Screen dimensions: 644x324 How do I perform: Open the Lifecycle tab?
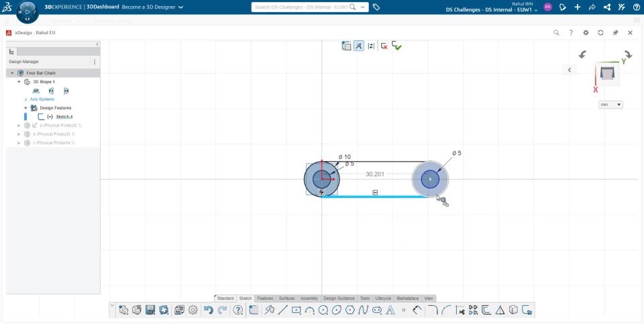coord(383,298)
